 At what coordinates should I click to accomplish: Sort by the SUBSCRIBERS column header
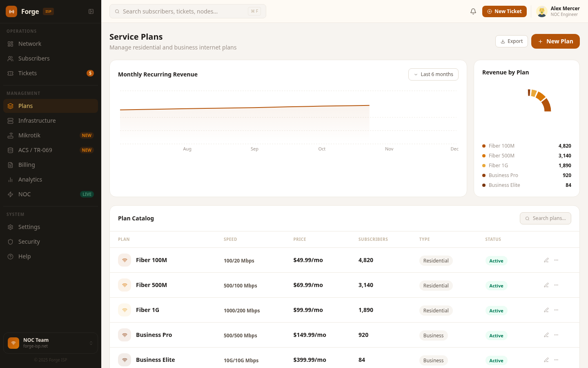pos(373,239)
